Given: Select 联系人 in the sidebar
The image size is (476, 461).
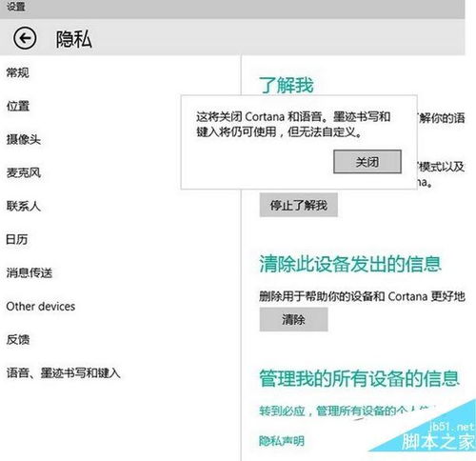Looking at the screenshot, I should tap(24, 206).
